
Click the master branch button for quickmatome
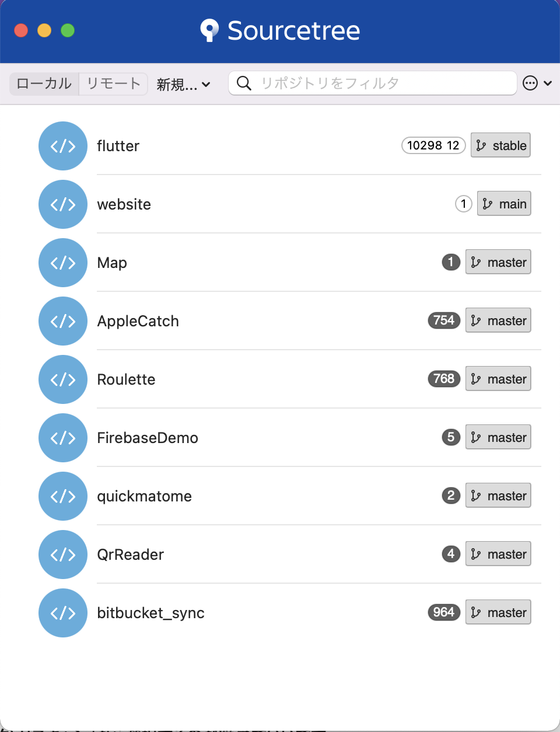click(498, 496)
